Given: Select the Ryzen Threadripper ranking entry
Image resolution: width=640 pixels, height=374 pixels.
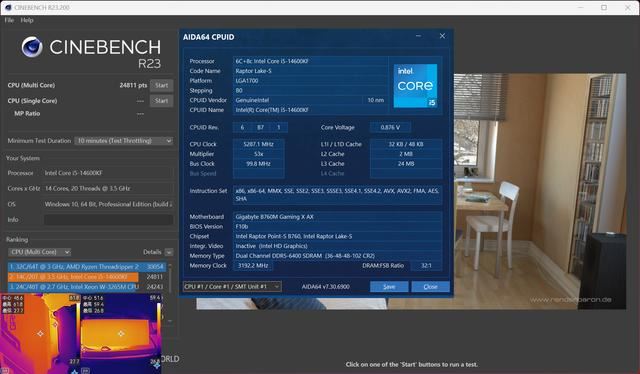Looking at the screenshot, I should pos(87,267).
